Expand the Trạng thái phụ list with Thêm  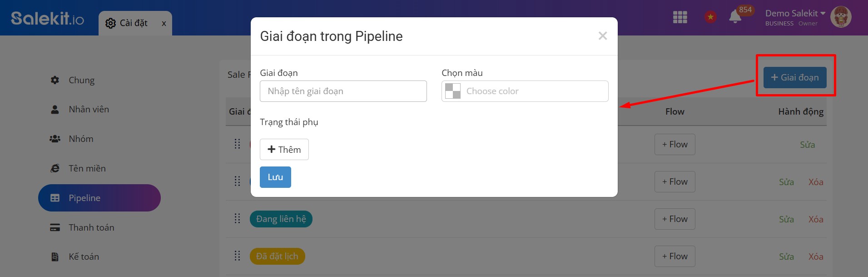(284, 149)
